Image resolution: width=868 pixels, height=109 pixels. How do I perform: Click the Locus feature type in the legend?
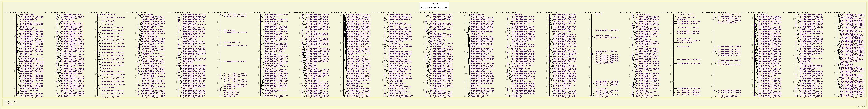coord(10,104)
